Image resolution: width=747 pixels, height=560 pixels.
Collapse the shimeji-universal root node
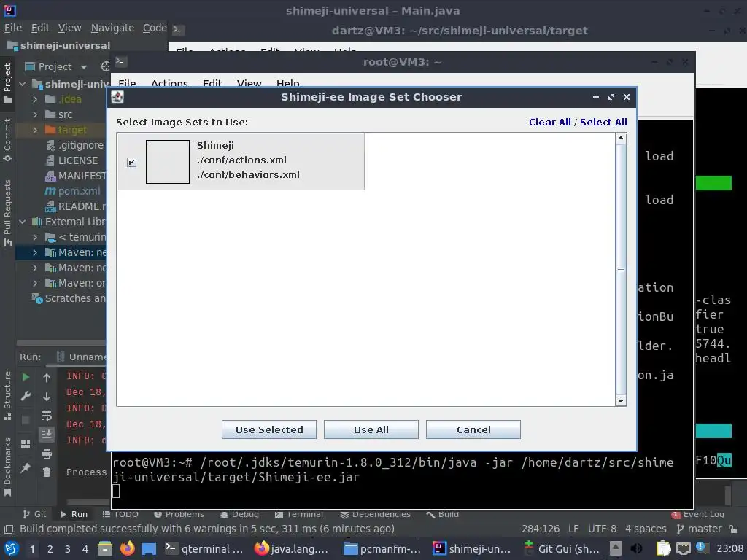[x=23, y=85]
